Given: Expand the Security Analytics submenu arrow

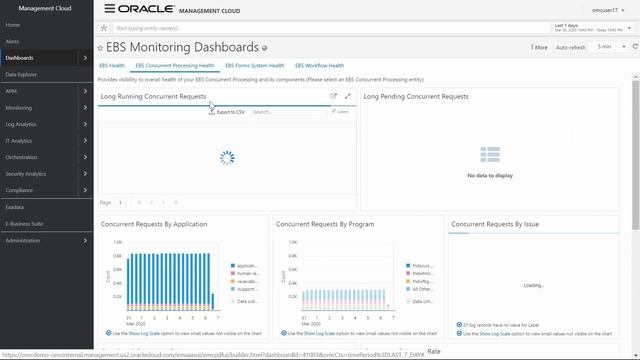Looking at the screenshot, I should pyautogui.click(x=85, y=174).
